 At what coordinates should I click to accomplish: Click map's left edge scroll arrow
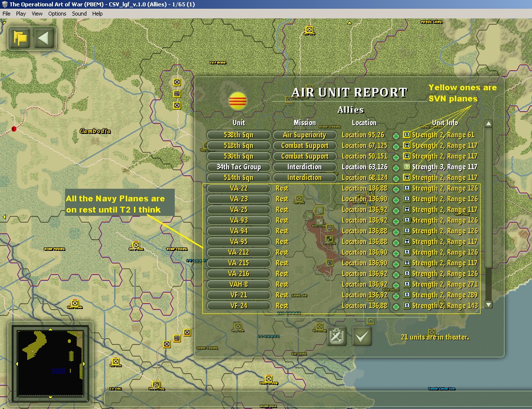pos(4,217)
